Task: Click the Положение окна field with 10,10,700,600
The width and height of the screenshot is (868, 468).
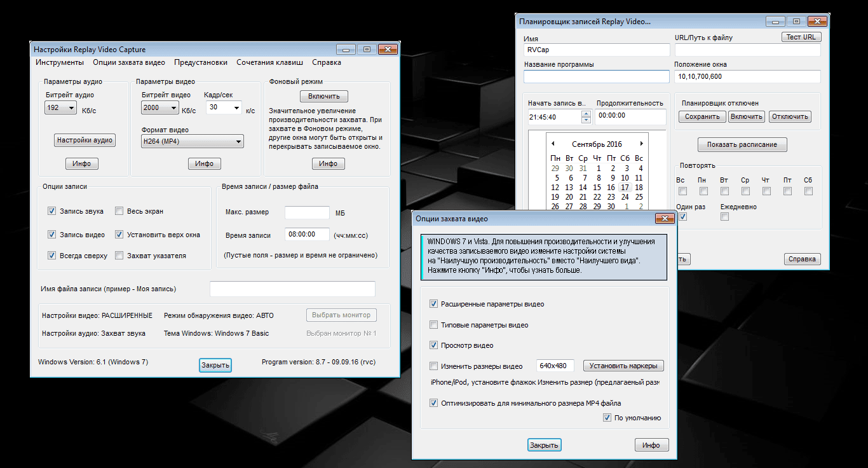Action: 747,76
